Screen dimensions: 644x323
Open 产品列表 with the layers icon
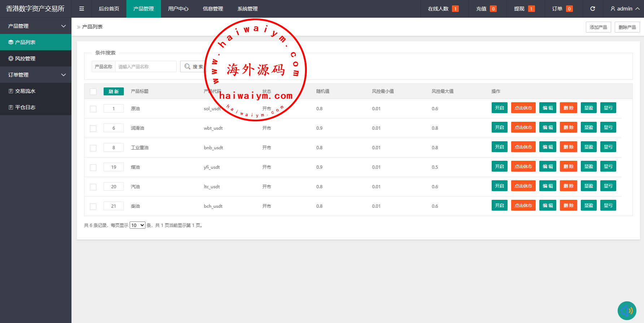pos(35,42)
